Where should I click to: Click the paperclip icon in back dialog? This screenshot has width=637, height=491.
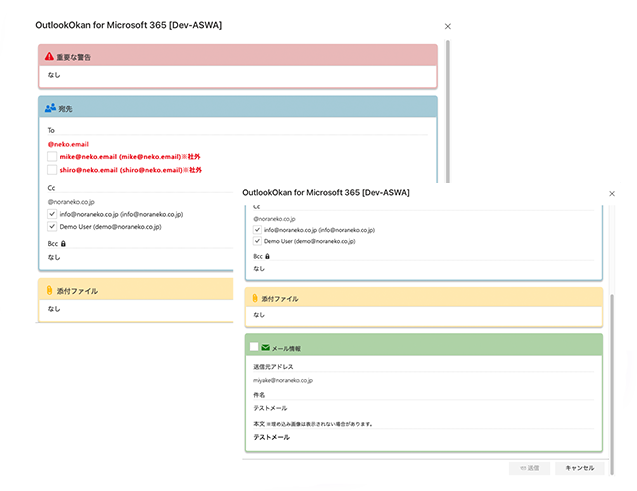pos(49,290)
